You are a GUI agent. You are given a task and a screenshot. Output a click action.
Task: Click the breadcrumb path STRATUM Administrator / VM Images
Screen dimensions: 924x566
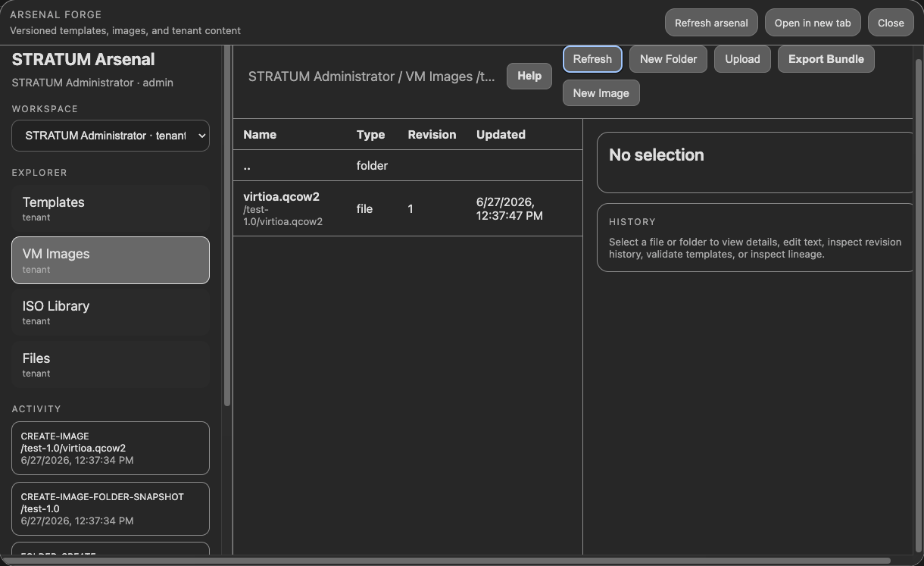372,76
